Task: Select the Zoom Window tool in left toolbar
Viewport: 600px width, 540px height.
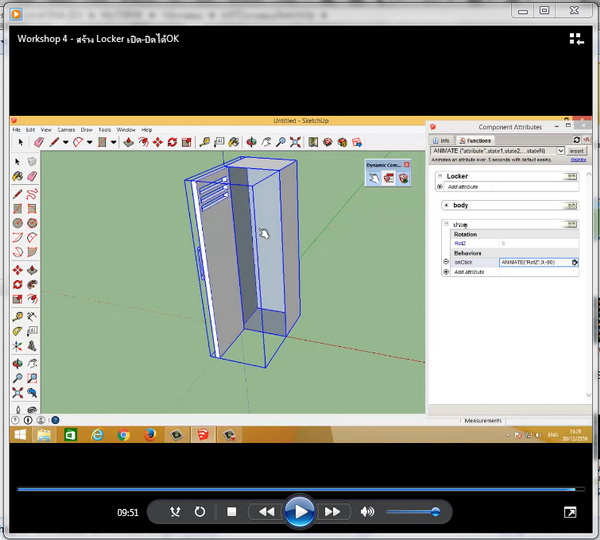Action: coord(32,378)
